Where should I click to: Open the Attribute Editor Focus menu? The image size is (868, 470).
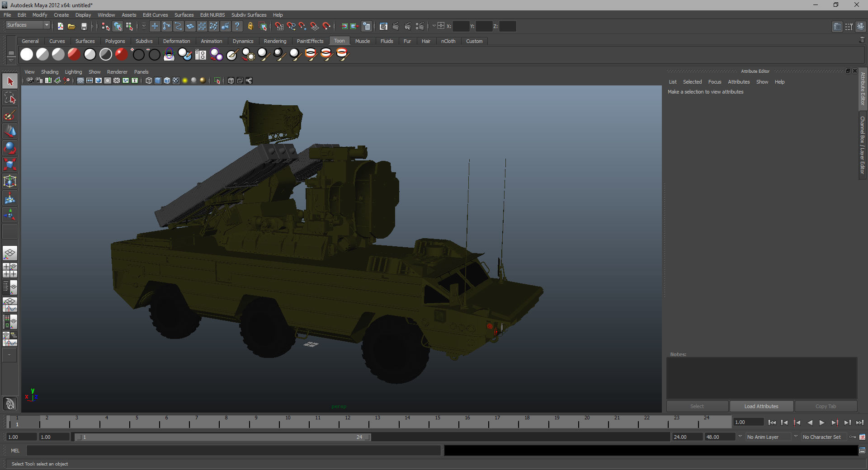[714, 82]
